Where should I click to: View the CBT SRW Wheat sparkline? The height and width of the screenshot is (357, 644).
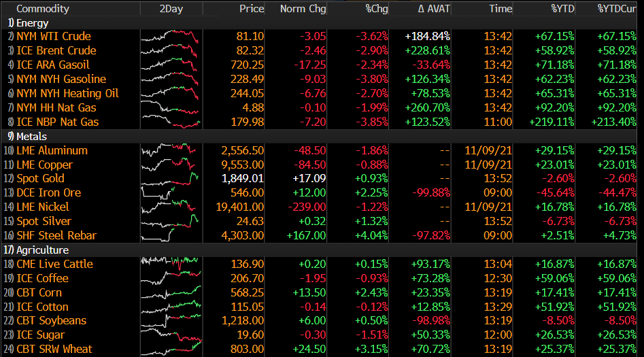[x=171, y=350]
